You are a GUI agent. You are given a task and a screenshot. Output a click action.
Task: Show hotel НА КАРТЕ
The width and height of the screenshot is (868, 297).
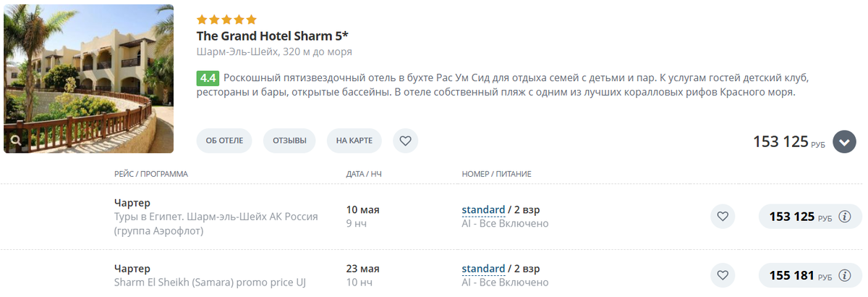354,141
